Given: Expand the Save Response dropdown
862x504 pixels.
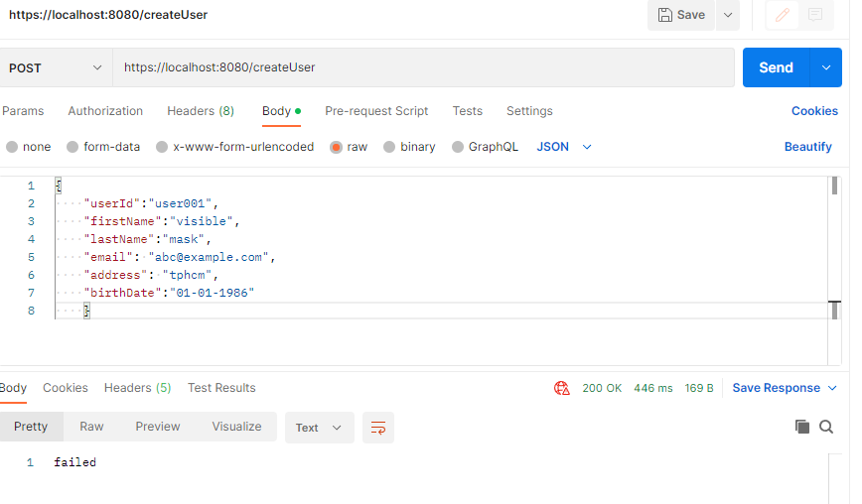Looking at the screenshot, I should (x=832, y=388).
